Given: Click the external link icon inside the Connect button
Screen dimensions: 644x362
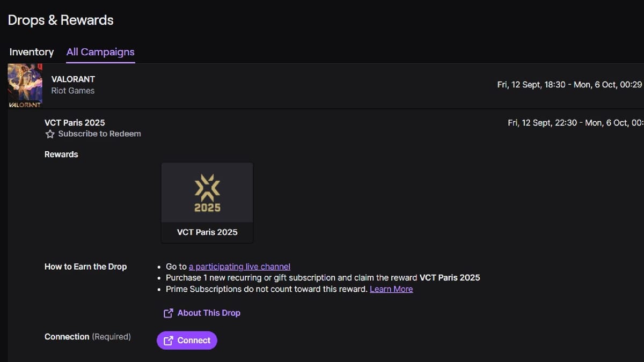Looking at the screenshot, I should (170, 340).
